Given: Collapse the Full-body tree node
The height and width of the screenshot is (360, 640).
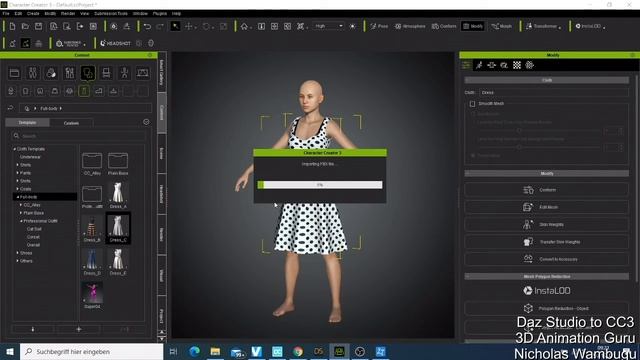Looking at the screenshot, I should pyautogui.click(x=18, y=197).
